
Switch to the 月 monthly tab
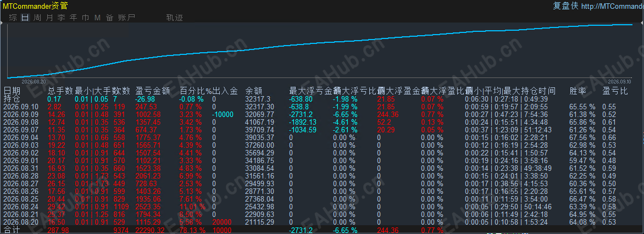tap(49, 17)
